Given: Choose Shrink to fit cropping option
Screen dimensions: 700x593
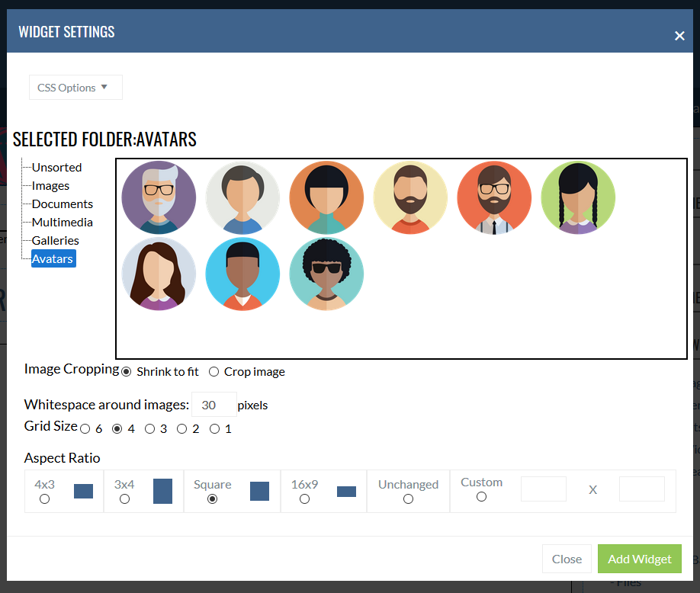Looking at the screenshot, I should (127, 372).
